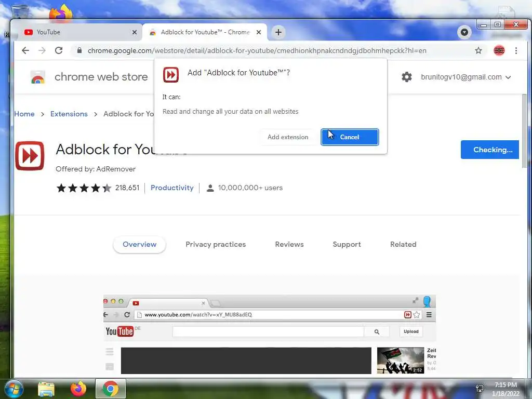Open the 218,651 ratings count
Image resolution: width=532 pixels, height=399 pixels.
point(127,188)
